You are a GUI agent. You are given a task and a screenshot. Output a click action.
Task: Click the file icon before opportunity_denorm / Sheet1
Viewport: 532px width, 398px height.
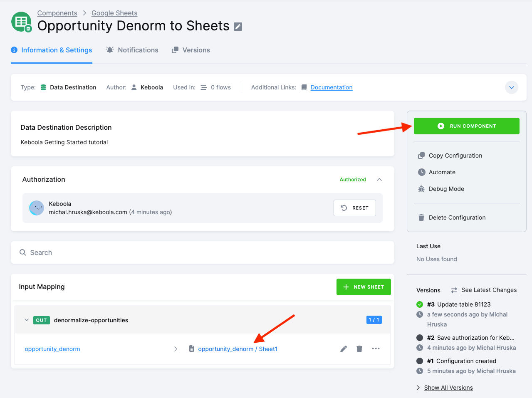(x=192, y=349)
